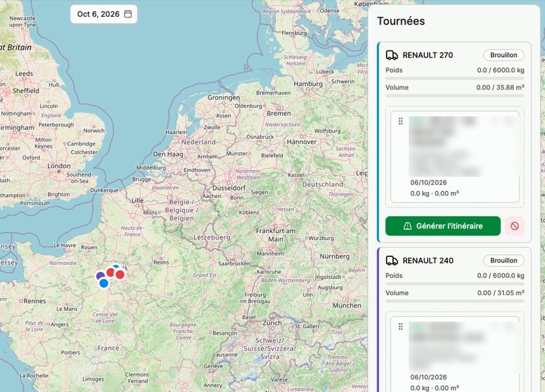Viewport: 545px width, 392px height.
Task: Click 0.00 / 35.88 m³ volume value
Action: [x=500, y=88]
